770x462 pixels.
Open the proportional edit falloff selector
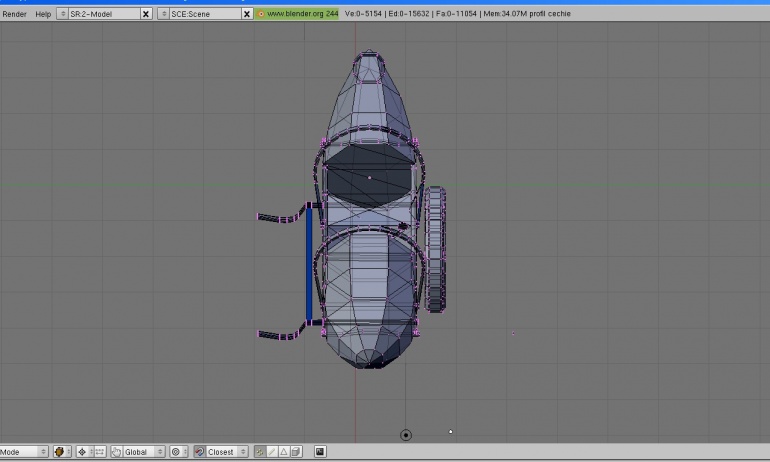pyautogui.click(x=178, y=452)
